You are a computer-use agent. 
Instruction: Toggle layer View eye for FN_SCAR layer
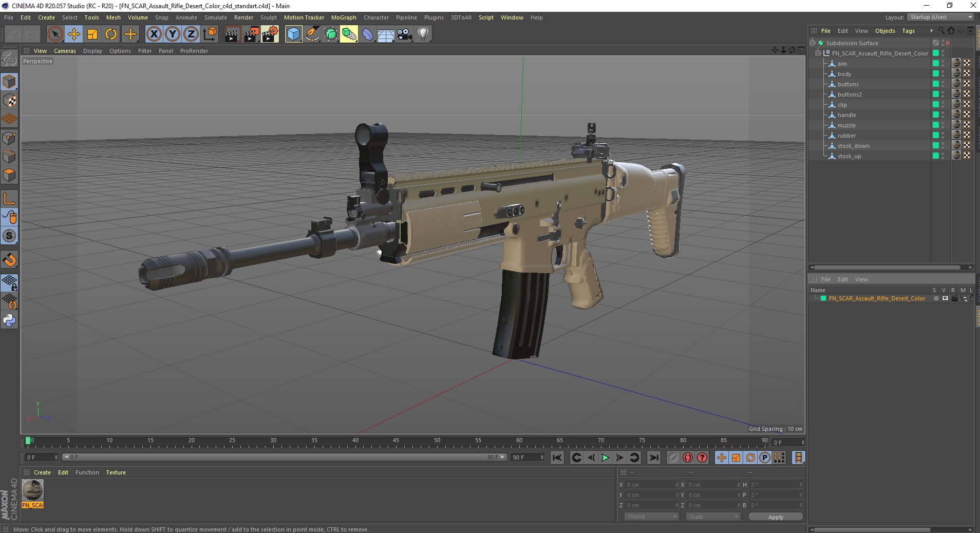[x=945, y=298]
